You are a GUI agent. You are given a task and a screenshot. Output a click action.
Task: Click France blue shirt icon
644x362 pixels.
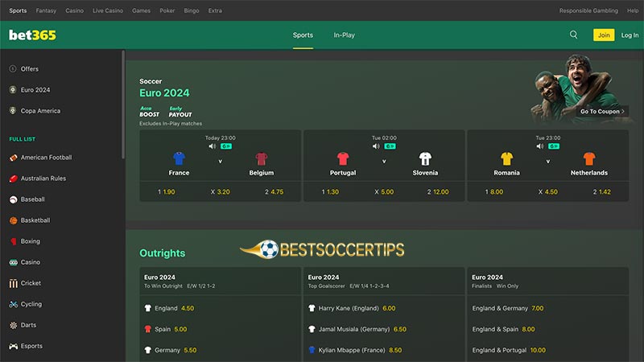179,158
